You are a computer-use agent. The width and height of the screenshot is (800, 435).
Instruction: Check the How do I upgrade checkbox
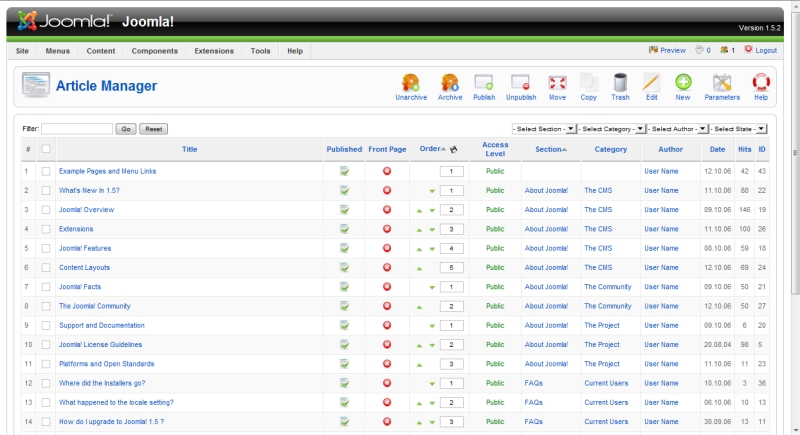click(x=46, y=422)
